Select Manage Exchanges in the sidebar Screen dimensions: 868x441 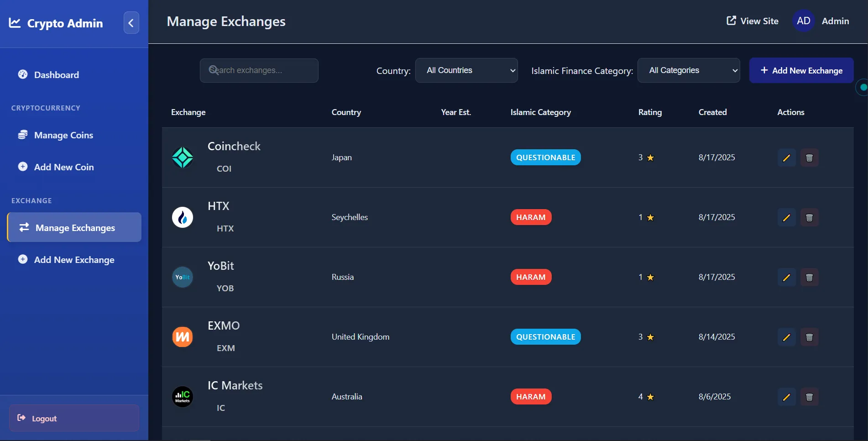(x=74, y=227)
